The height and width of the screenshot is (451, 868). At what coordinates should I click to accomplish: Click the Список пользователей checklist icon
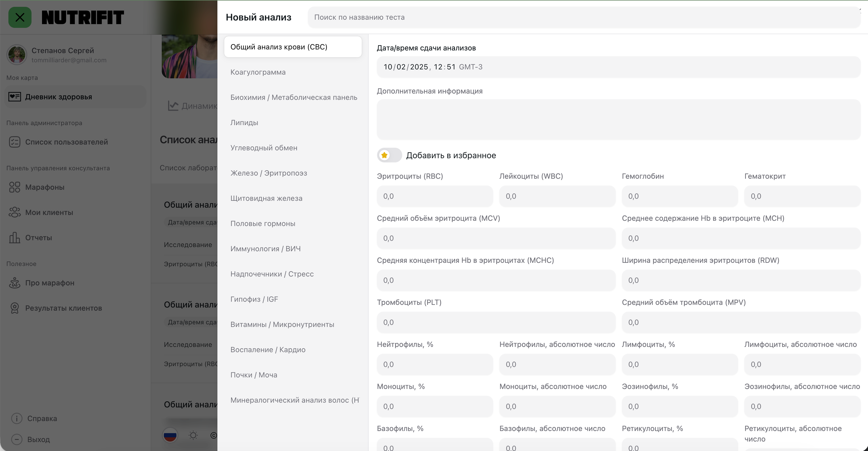(x=14, y=142)
